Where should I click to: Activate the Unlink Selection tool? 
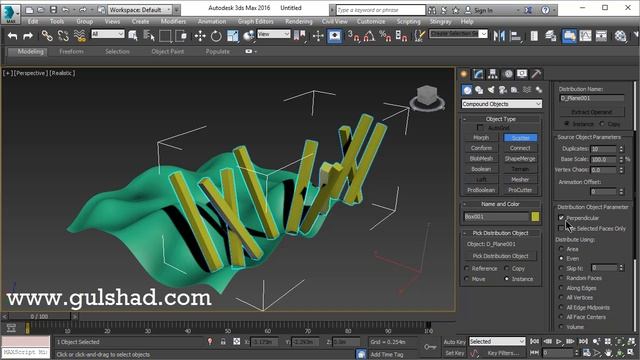tap(63, 36)
